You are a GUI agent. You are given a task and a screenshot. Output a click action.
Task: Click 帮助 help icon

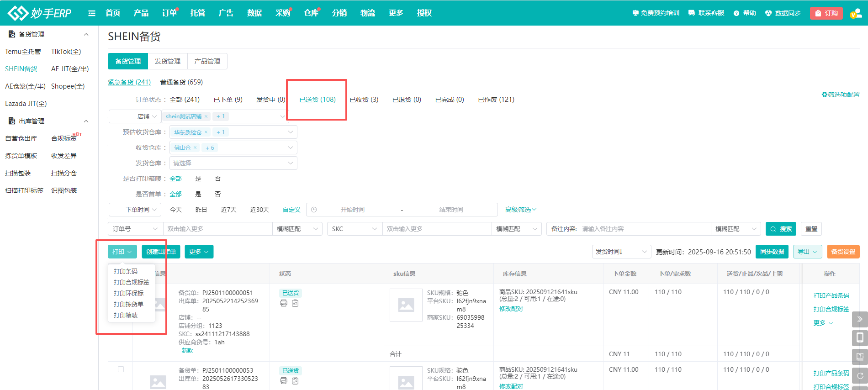(x=736, y=13)
